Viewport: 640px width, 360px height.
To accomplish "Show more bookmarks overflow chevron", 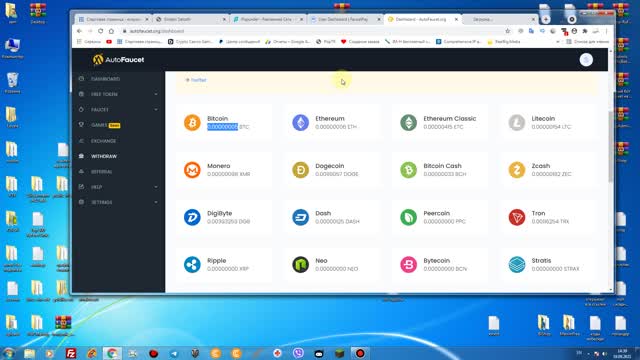I will point(558,42).
